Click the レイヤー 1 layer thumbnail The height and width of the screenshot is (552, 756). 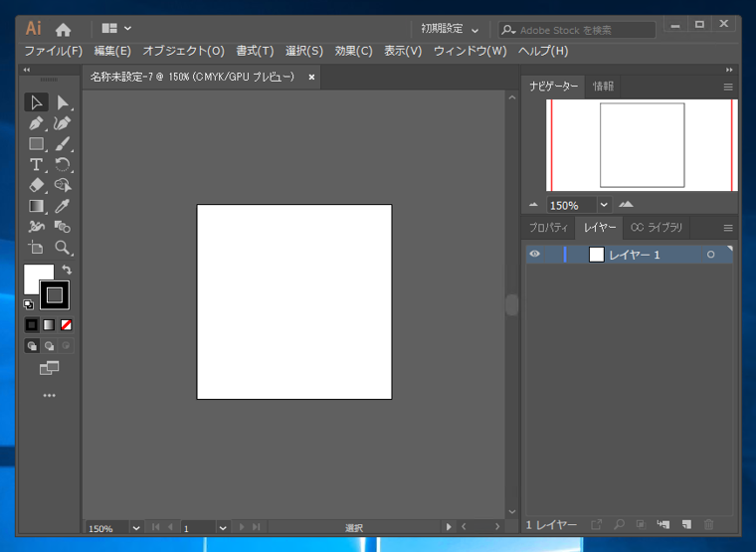(x=597, y=255)
